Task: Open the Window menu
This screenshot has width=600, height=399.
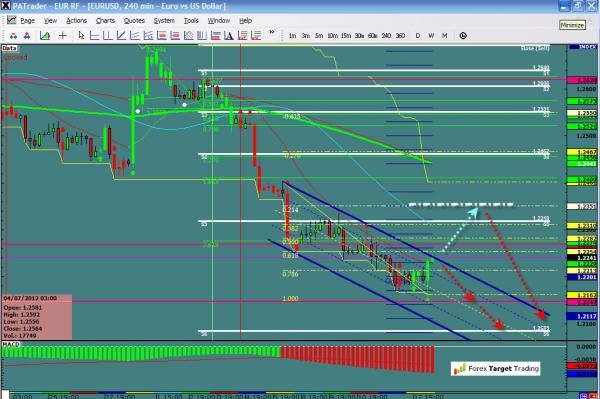Action: (x=219, y=21)
